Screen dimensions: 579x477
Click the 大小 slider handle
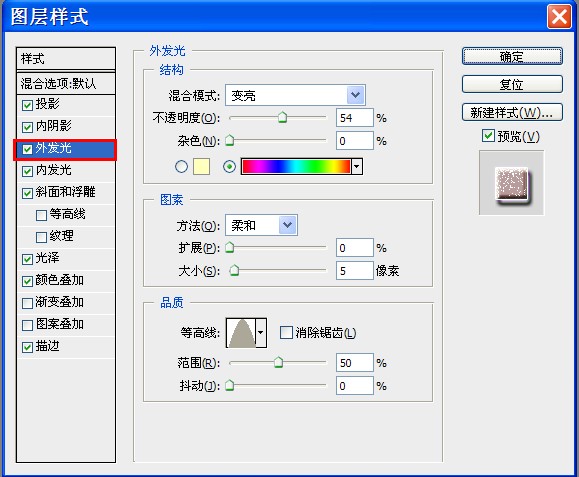coord(234,270)
